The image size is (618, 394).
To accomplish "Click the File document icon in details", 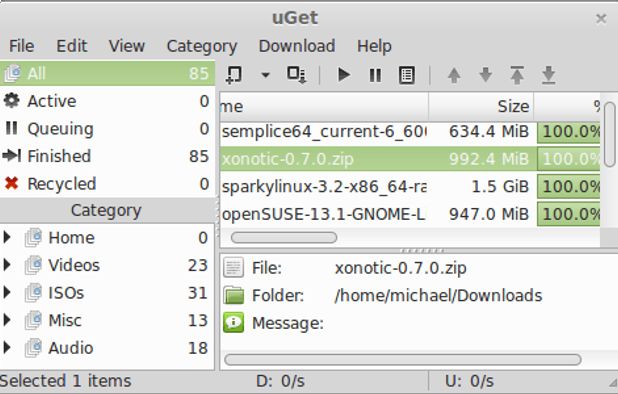I will coord(233,268).
